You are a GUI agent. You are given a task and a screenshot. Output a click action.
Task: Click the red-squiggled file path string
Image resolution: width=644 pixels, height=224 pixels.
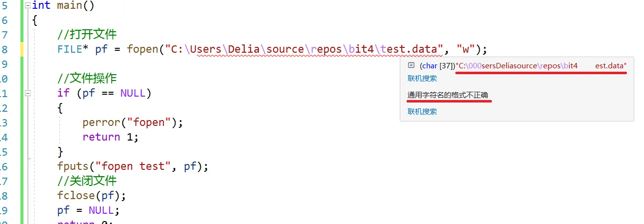tap(302, 49)
